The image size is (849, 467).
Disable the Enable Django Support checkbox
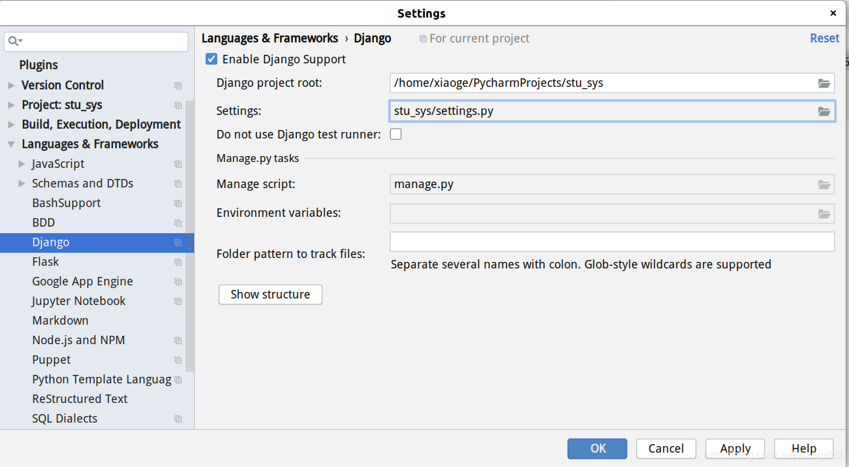tap(211, 59)
